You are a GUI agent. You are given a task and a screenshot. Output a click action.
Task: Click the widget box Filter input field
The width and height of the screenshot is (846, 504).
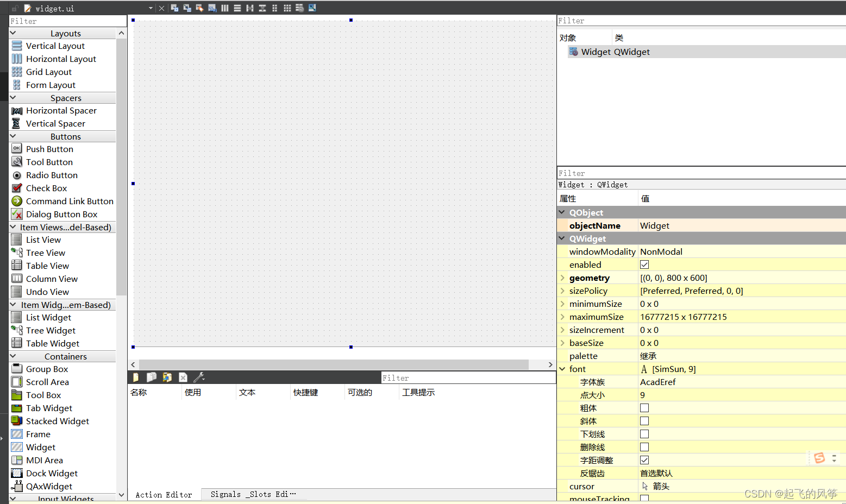click(67, 21)
